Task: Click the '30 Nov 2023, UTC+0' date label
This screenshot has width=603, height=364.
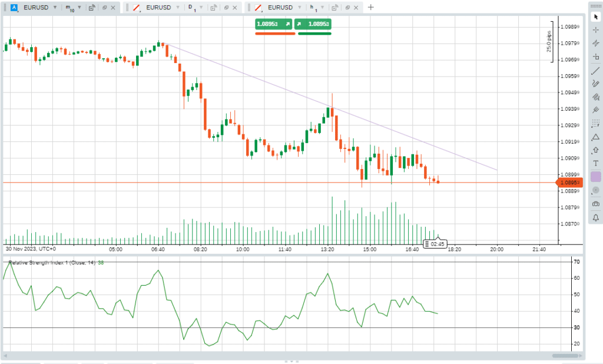Action: [31, 249]
